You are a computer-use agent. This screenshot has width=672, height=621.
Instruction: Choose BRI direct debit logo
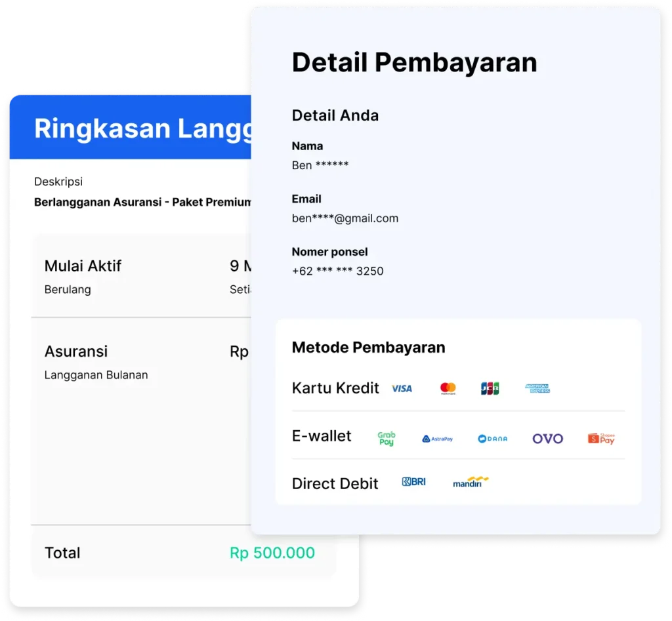click(x=413, y=482)
